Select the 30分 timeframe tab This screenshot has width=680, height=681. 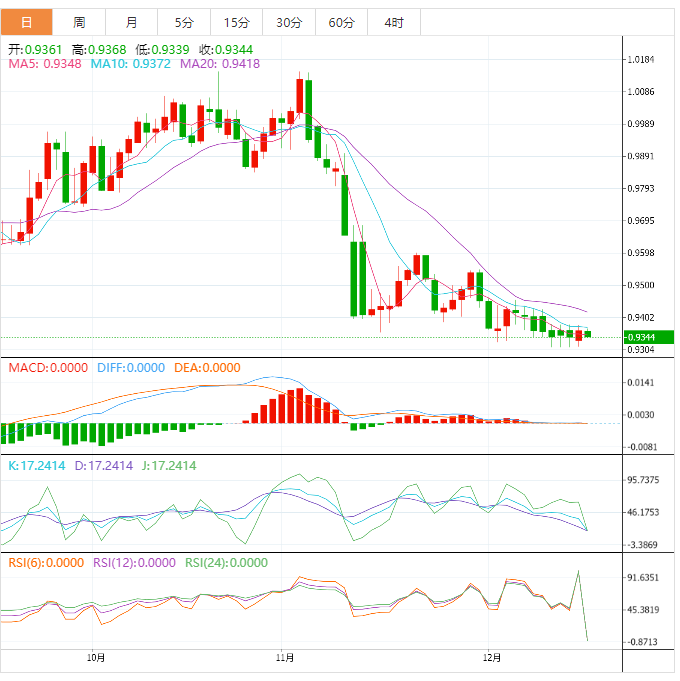pyautogui.click(x=288, y=22)
